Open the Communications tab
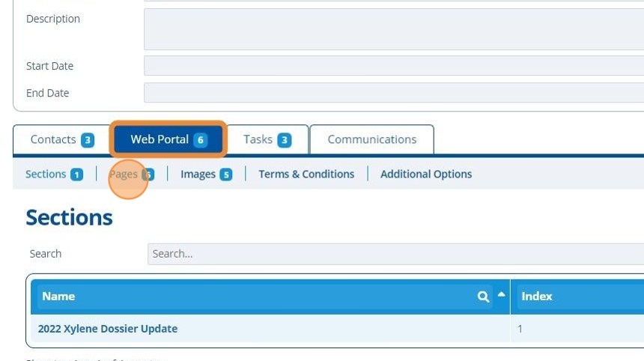644x361 pixels. (371, 139)
